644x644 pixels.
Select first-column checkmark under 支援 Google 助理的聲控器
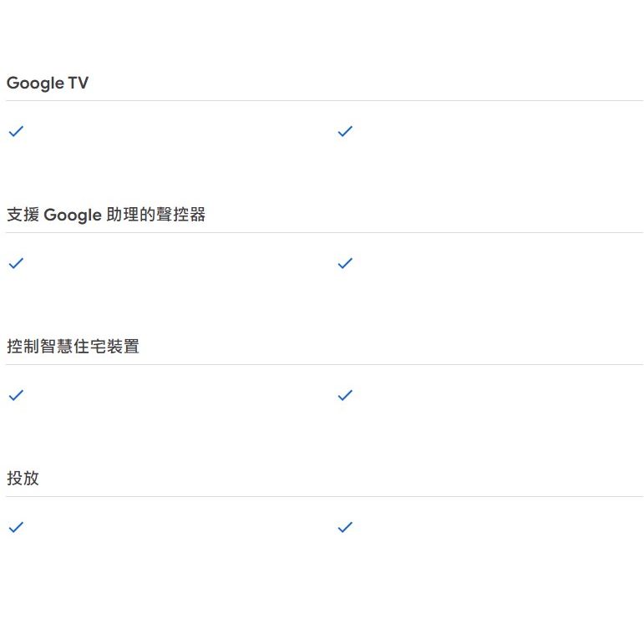(x=16, y=263)
